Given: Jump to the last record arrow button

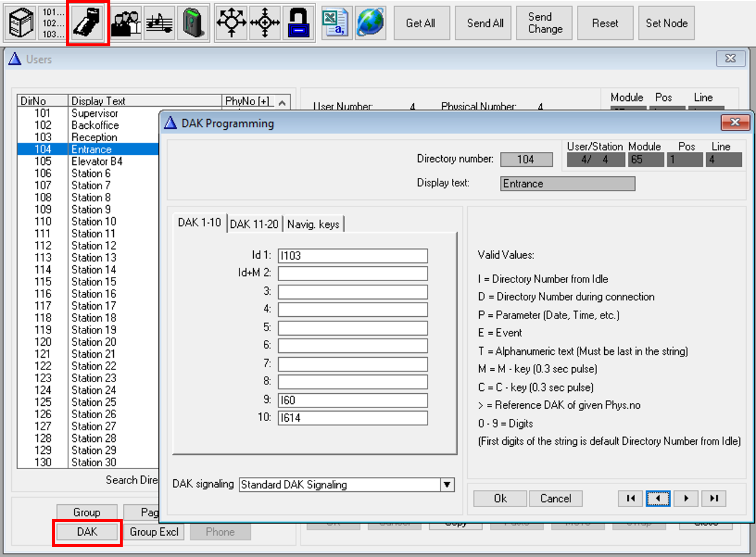Looking at the screenshot, I should pos(713,498).
